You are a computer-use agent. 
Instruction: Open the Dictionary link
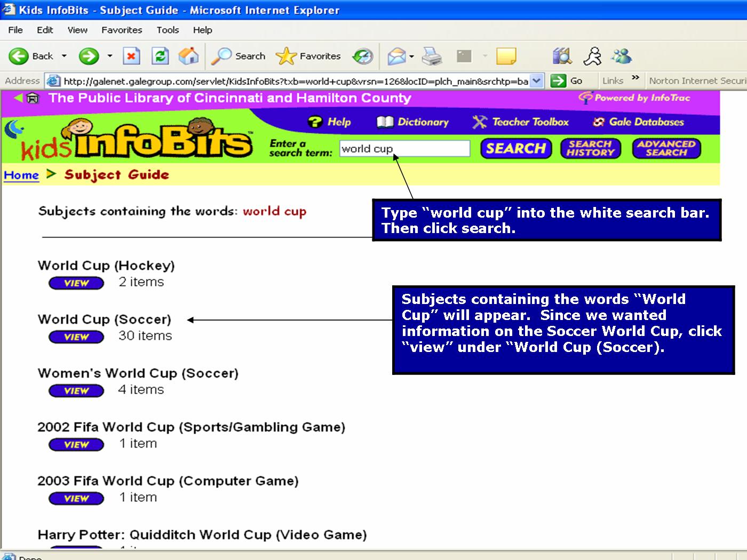[412, 122]
